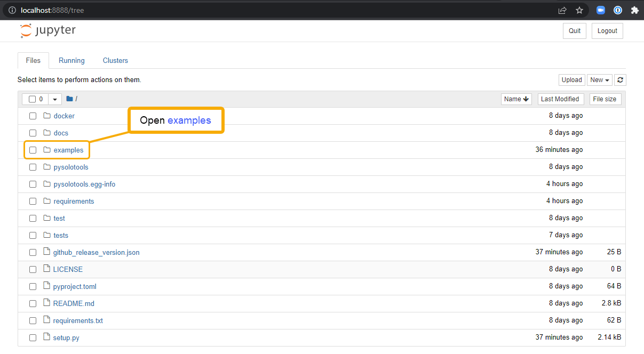This screenshot has height=354, width=644.
Task: Open the Clusters tab
Action: point(115,61)
